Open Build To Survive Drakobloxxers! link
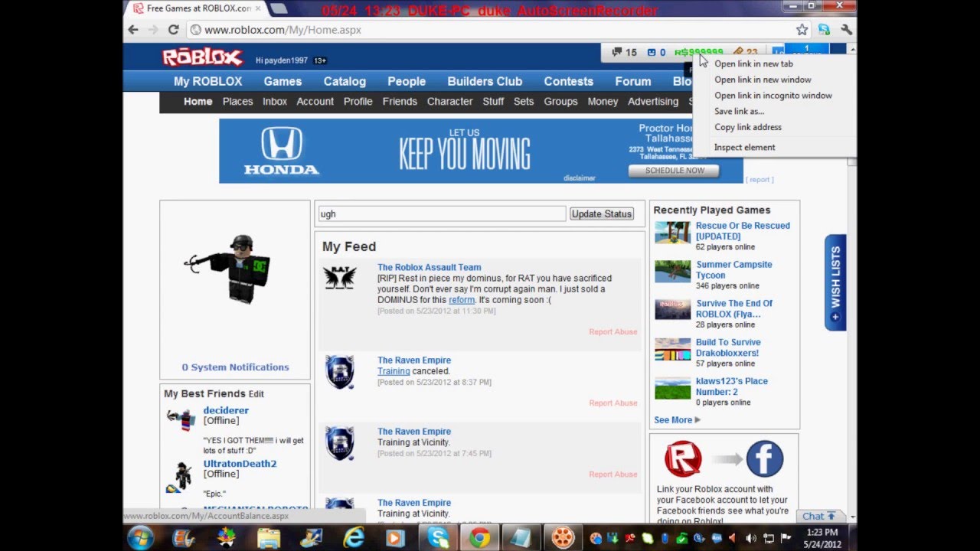Viewport: 980px width, 551px height. click(x=728, y=347)
